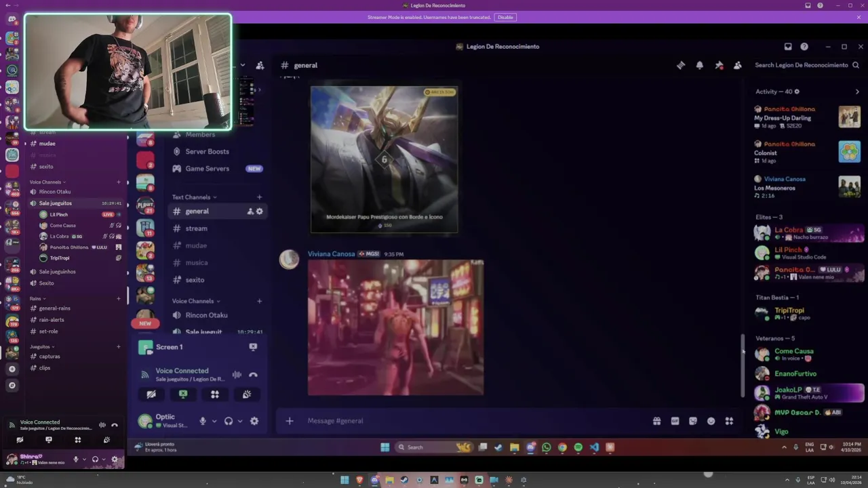Collapse Text Channels category in streamed view

tap(194, 197)
